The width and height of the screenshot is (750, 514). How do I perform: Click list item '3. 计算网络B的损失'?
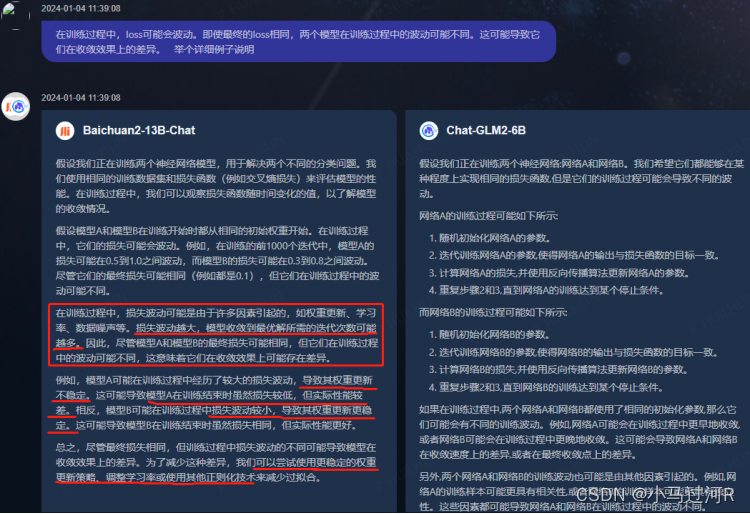[x=559, y=370]
